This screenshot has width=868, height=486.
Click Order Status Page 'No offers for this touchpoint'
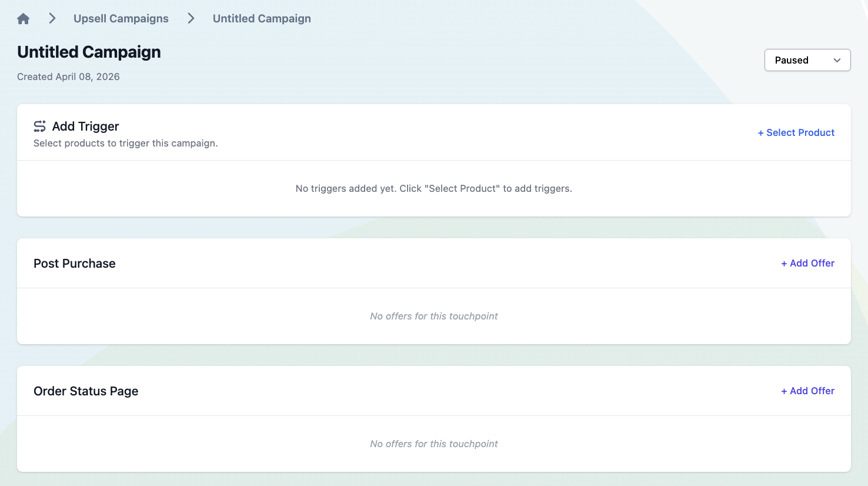(434, 444)
